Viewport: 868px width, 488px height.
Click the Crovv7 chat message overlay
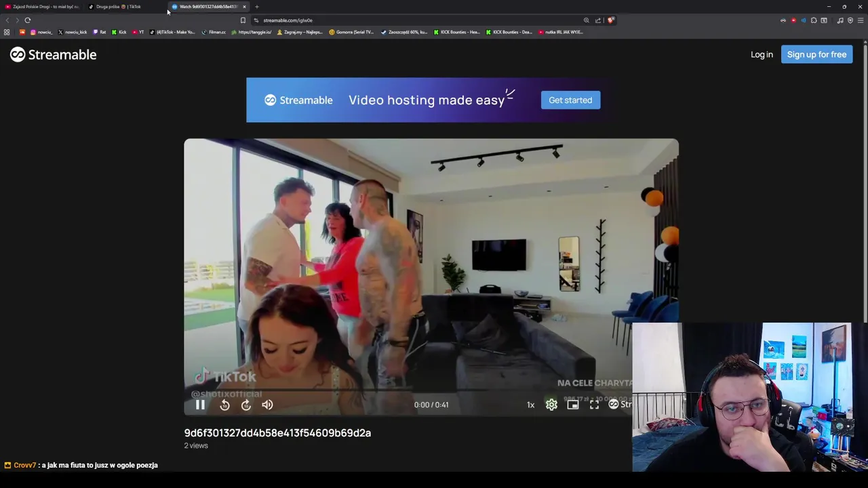(81, 465)
